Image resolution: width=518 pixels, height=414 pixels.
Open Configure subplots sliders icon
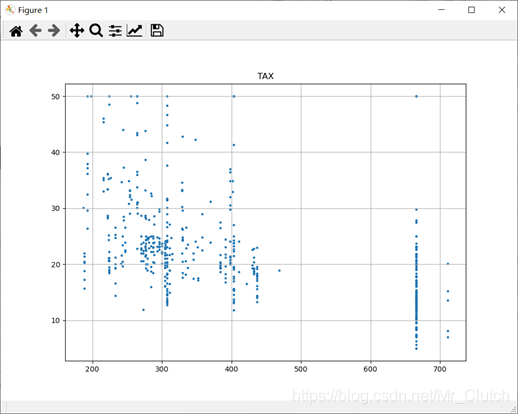pos(115,31)
